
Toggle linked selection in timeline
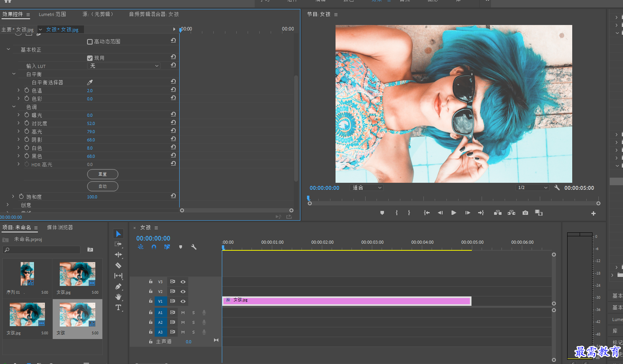[167, 247]
